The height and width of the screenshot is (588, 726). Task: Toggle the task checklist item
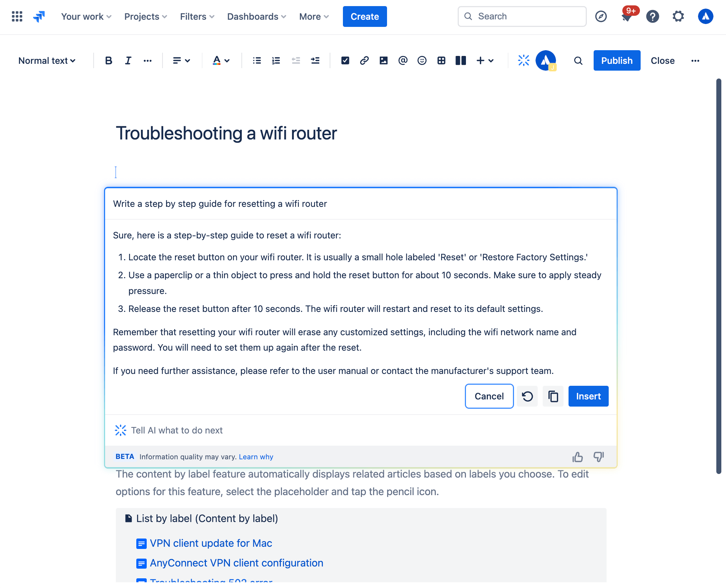[344, 60]
